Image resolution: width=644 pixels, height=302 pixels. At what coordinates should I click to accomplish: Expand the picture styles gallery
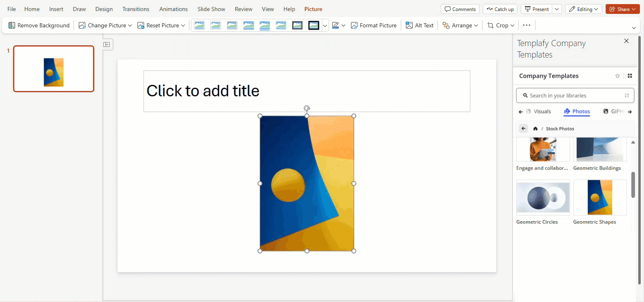325,25
